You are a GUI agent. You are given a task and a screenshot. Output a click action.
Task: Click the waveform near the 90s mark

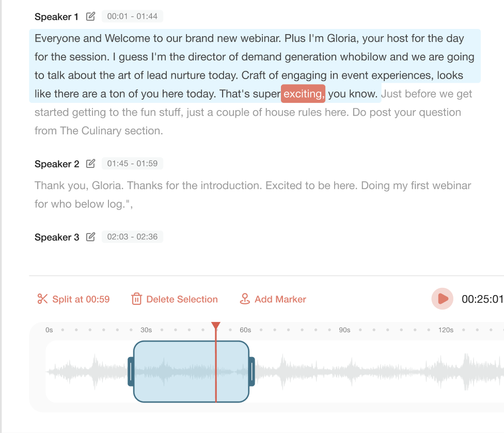click(344, 372)
